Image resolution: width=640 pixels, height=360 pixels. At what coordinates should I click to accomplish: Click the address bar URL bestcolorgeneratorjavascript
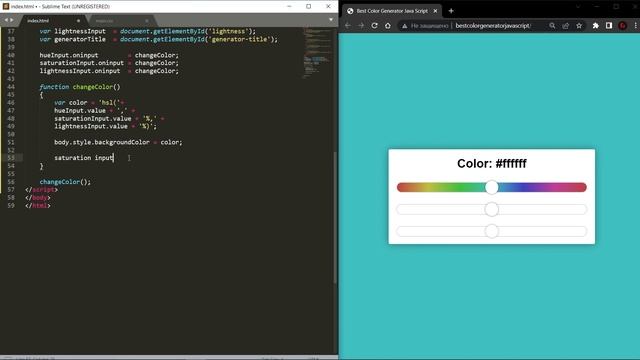tap(493, 25)
